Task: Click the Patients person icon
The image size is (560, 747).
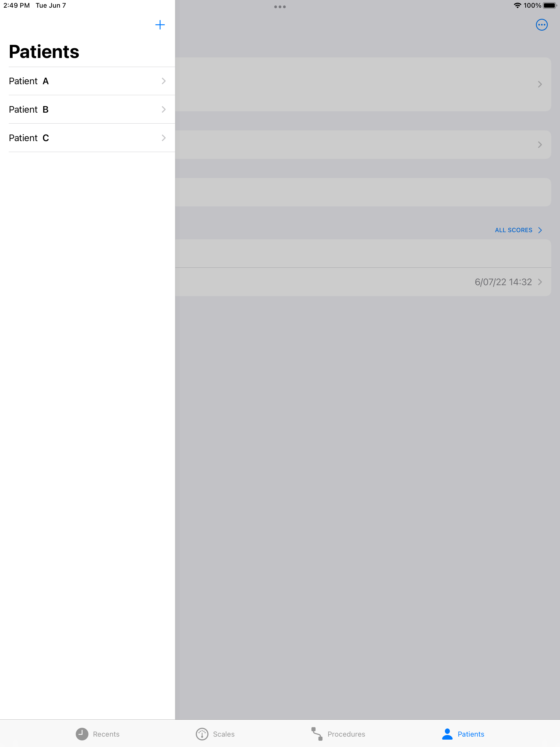Action: [x=447, y=734]
